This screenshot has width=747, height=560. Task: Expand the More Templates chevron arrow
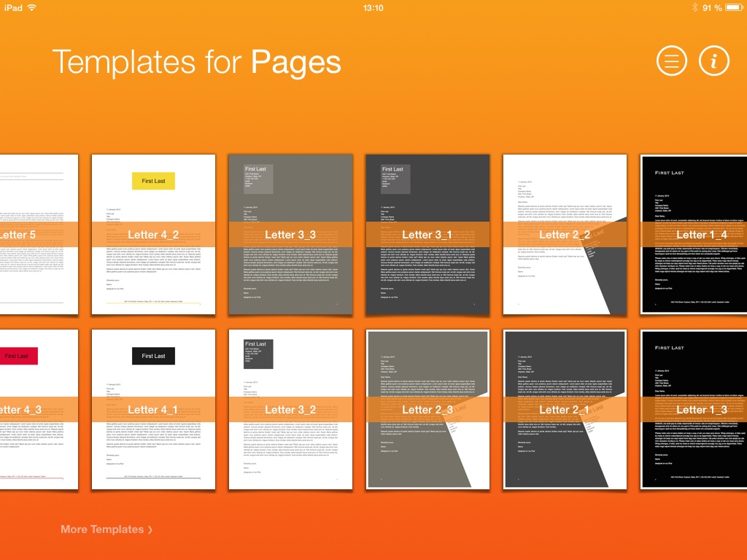(x=150, y=530)
